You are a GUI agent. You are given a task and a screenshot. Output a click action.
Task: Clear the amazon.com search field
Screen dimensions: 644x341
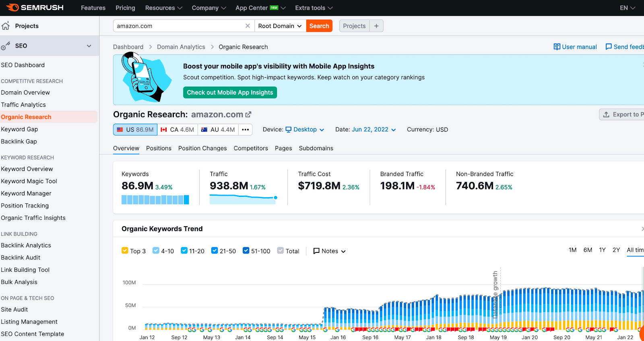click(248, 26)
